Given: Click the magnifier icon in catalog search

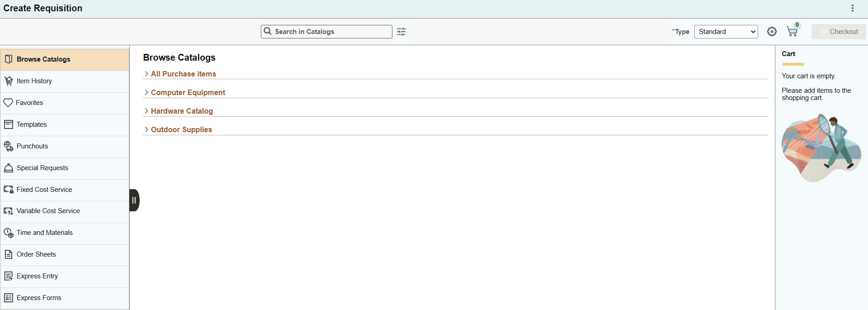Looking at the screenshot, I should coord(268,31).
